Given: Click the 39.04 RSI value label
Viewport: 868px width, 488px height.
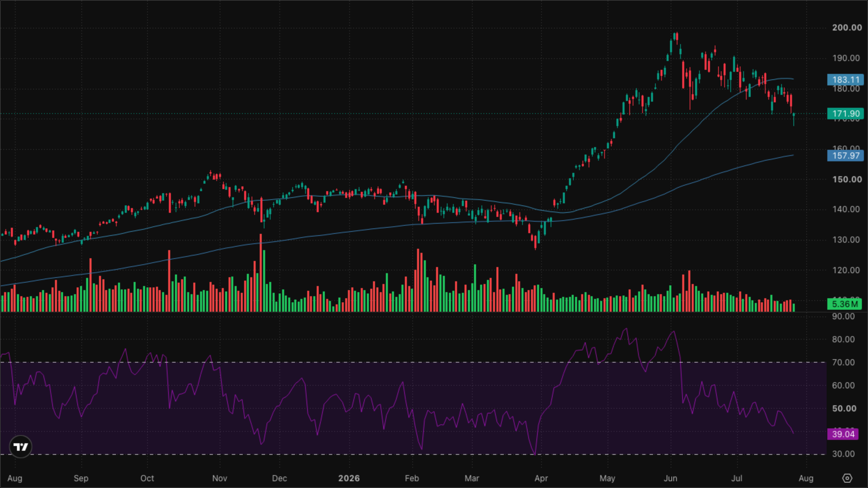Looking at the screenshot, I should tap(843, 434).
